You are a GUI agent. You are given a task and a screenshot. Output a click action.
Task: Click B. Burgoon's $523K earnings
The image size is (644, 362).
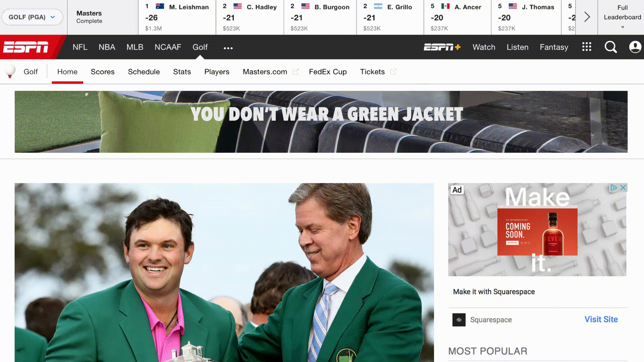(299, 28)
